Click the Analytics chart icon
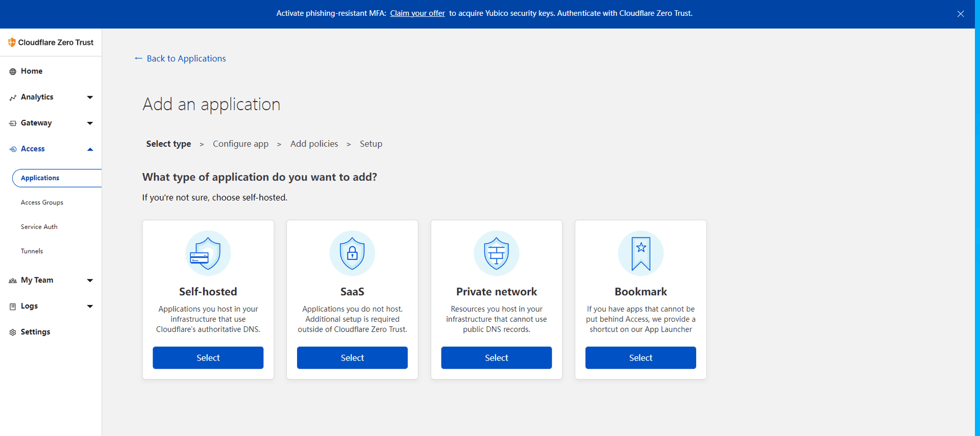Image resolution: width=980 pixels, height=436 pixels. (x=13, y=97)
